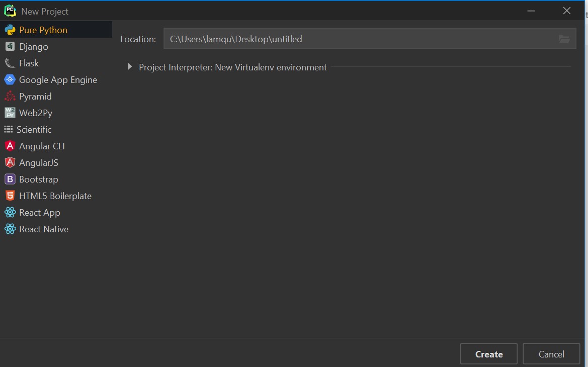Select the Pure Python project type icon

point(10,30)
